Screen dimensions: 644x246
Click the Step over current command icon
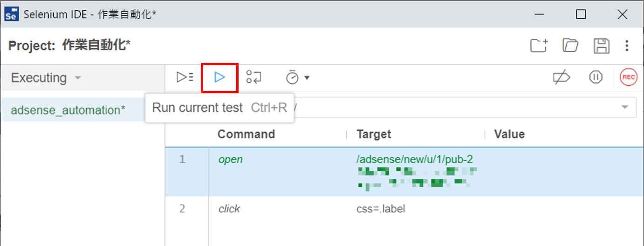pyautogui.click(x=254, y=77)
